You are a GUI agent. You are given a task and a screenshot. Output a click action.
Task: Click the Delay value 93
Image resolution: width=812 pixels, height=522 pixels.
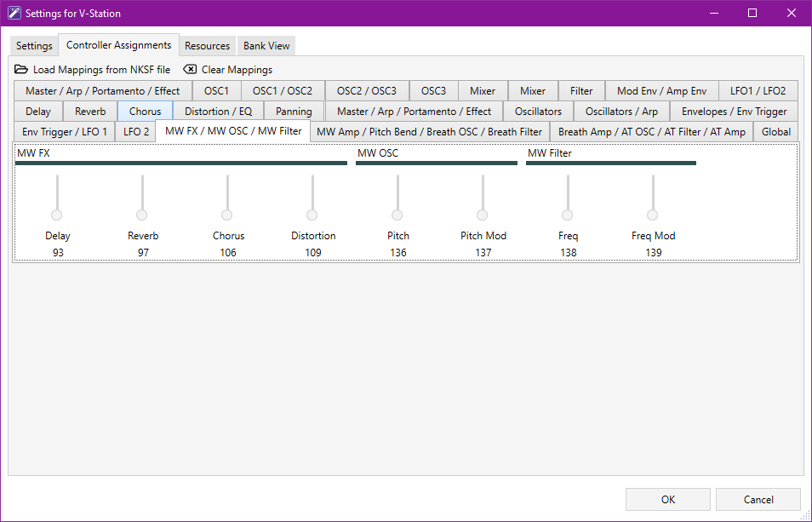(58, 253)
